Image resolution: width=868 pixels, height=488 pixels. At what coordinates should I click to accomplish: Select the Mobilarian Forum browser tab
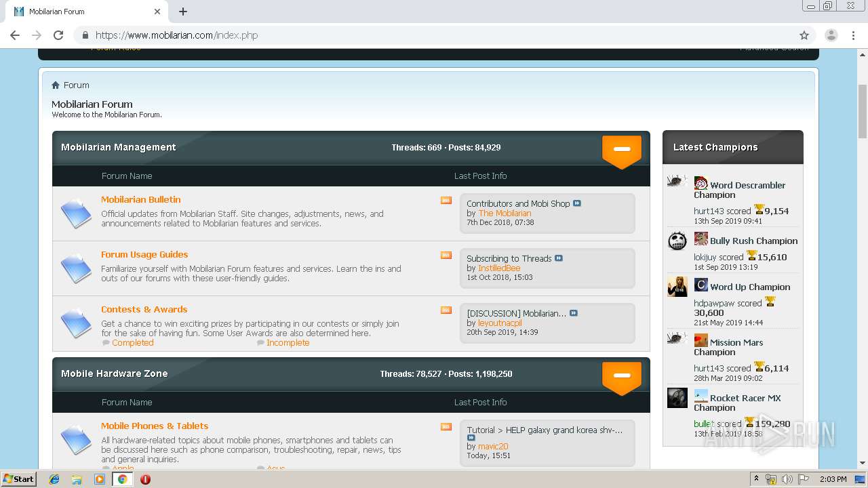[87, 12]
